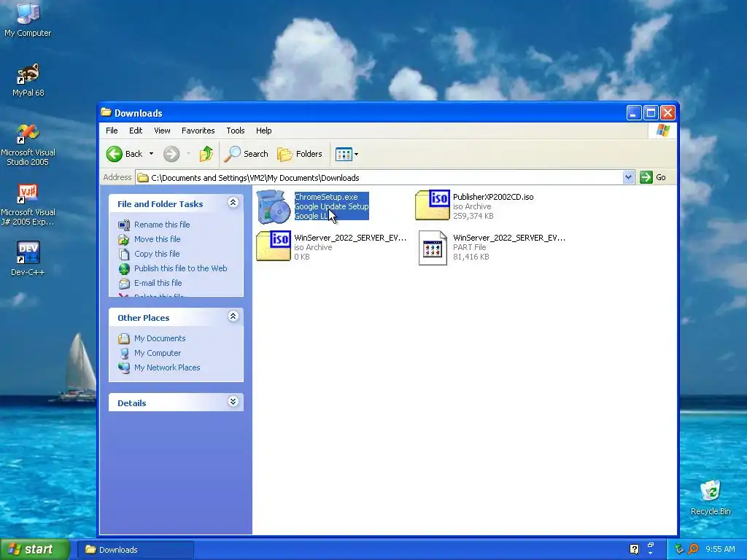
Task: Click the Start button
Action: point(34,550)
